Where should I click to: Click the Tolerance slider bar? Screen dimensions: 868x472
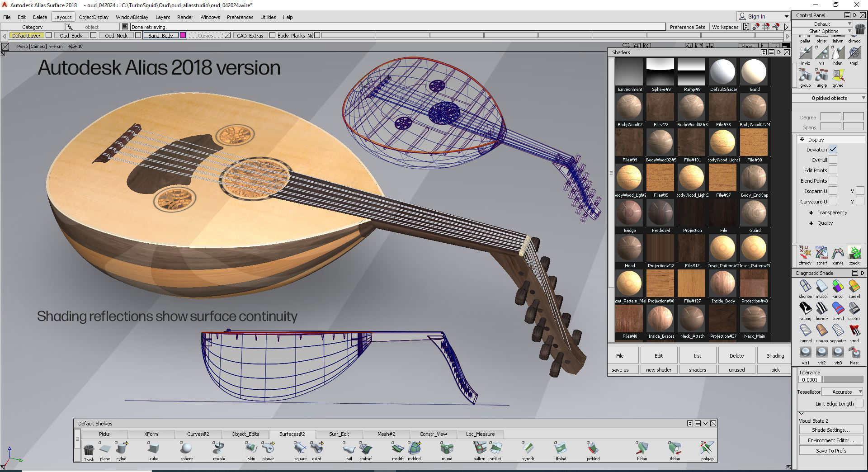[x=843, y=380]
